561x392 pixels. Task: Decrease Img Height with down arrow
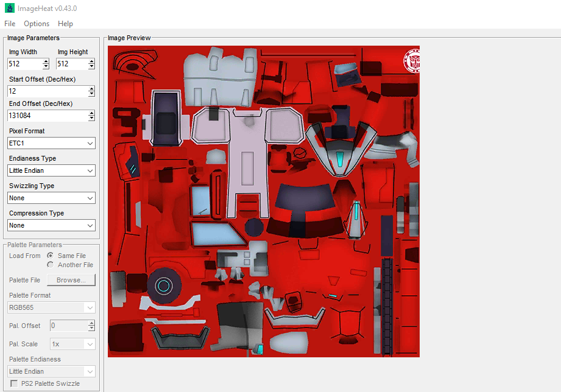click(x=91, y=66)
